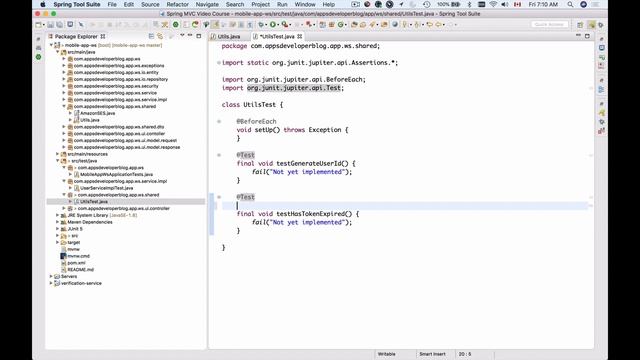Click the Wi-Fi status icon in menu bar
640x360 pixels.
pyautogui.click(x=493, y=4)
